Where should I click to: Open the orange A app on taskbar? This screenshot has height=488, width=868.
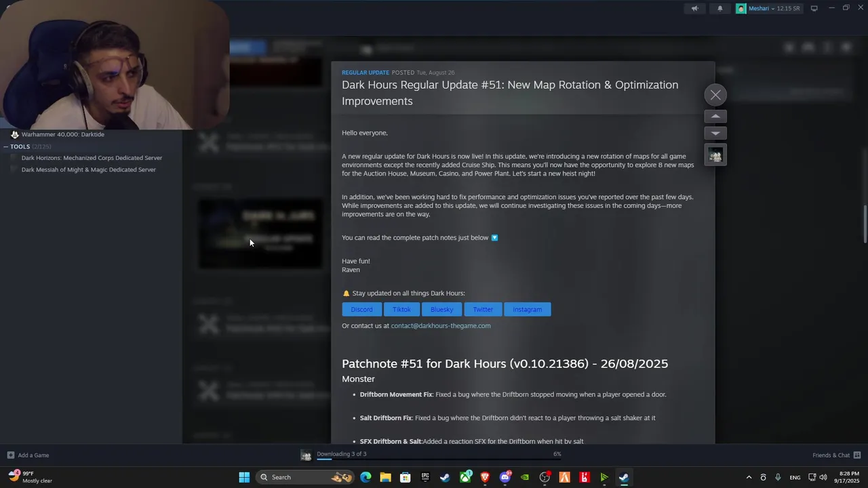pos(564,477)
